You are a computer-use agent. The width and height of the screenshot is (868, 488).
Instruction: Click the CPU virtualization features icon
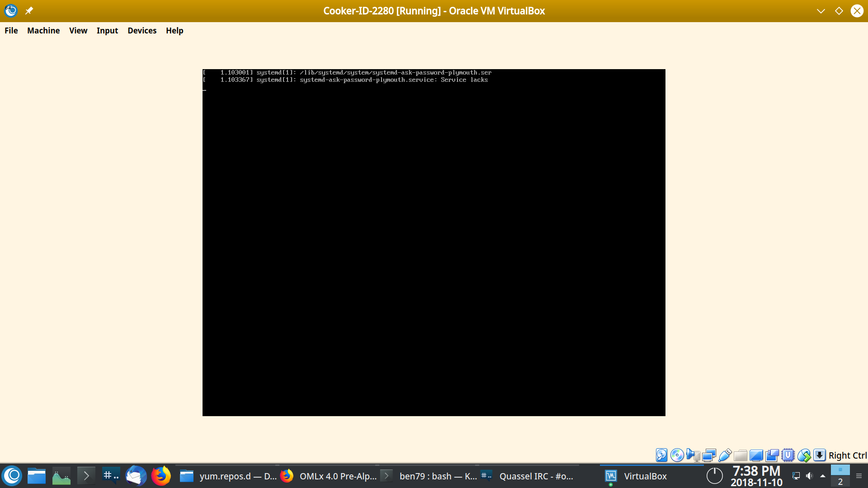pos(788,455)
